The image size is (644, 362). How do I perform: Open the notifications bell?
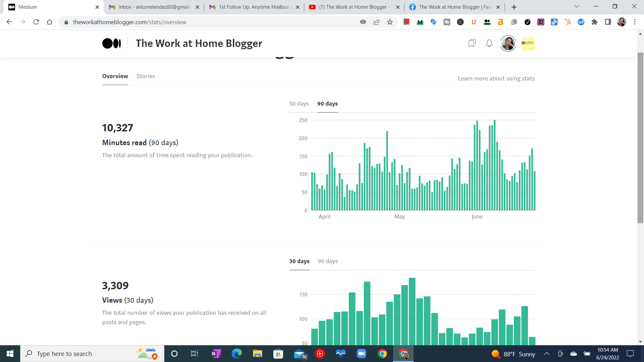coord(489,43)
